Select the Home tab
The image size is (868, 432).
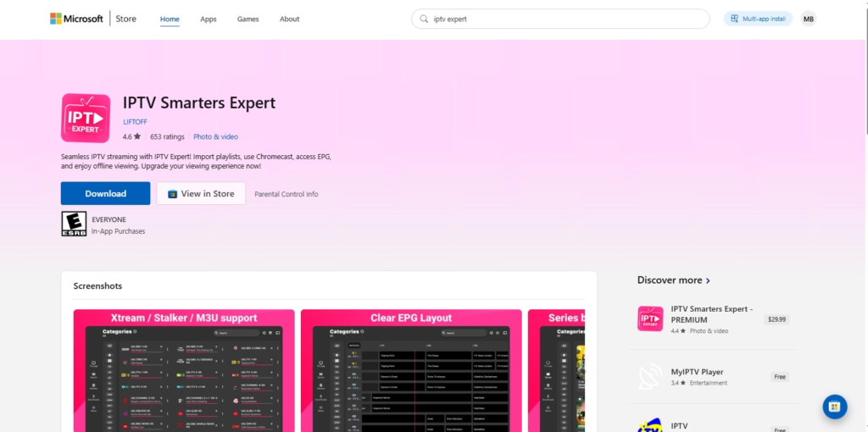pyautogui.click(x=170, y=19)
